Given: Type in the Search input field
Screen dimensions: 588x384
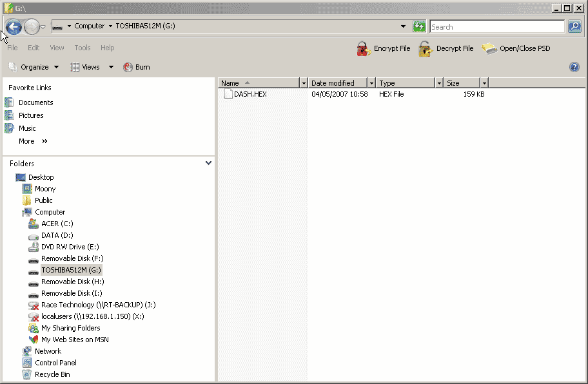Looking at the screenshot, I should point(496,27).
